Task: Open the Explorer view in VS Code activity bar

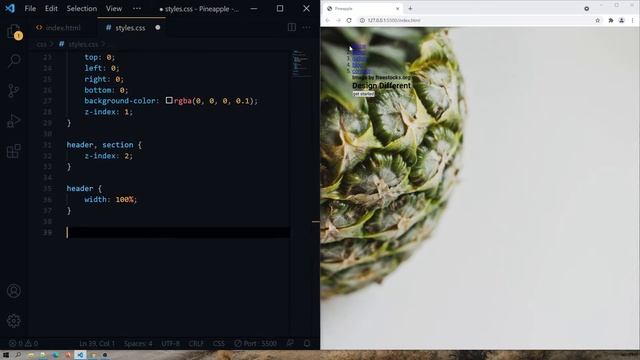Action: pos(14,31)
